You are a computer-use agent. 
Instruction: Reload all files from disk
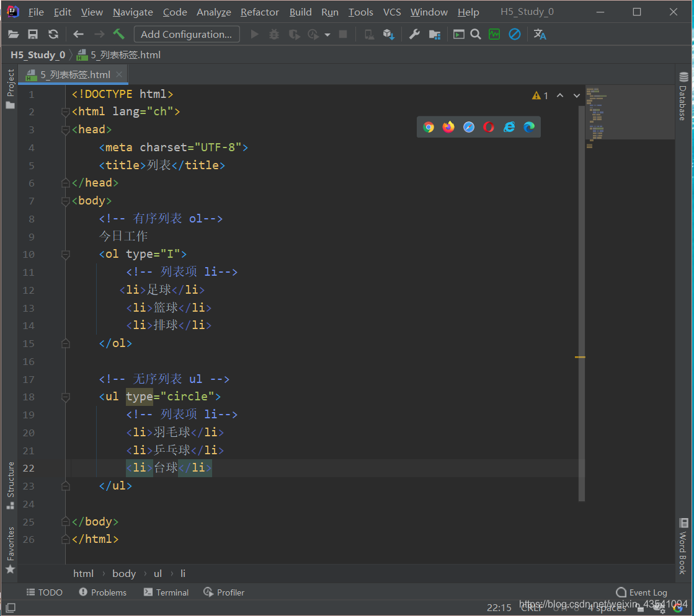click(x=53, y=34)
